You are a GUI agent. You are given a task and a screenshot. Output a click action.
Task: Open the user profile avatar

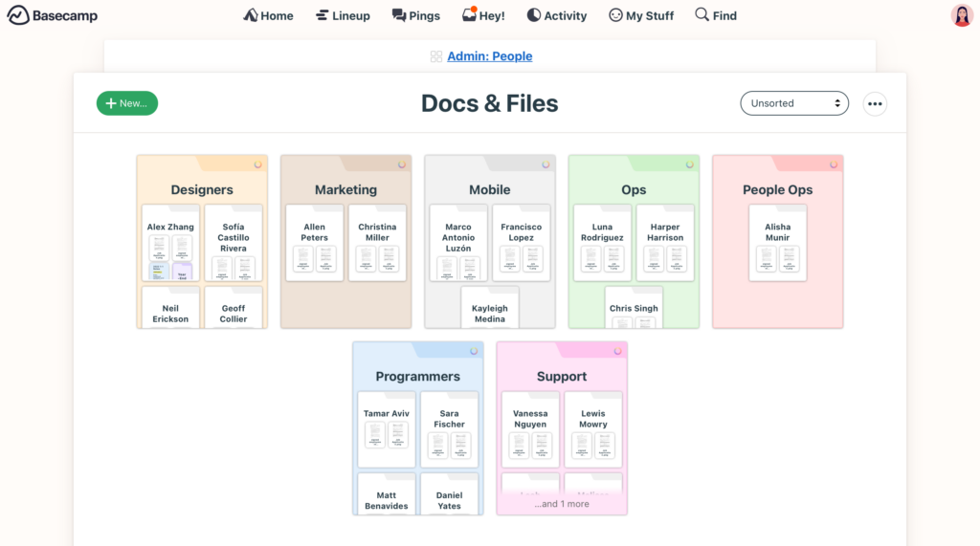(962, 15)
